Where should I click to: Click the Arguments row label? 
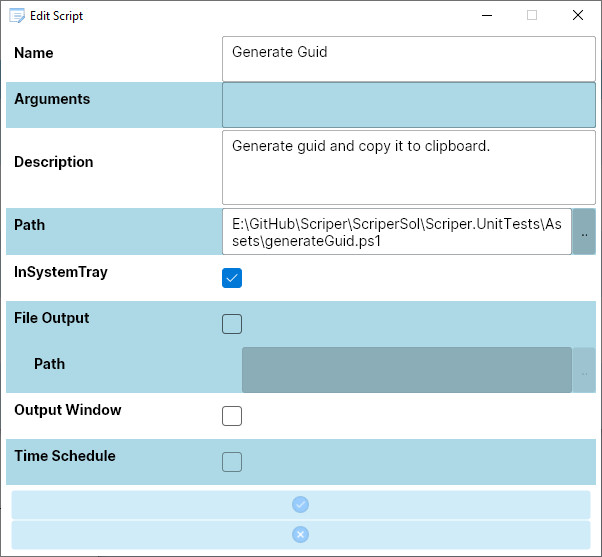tap(52, 99)
